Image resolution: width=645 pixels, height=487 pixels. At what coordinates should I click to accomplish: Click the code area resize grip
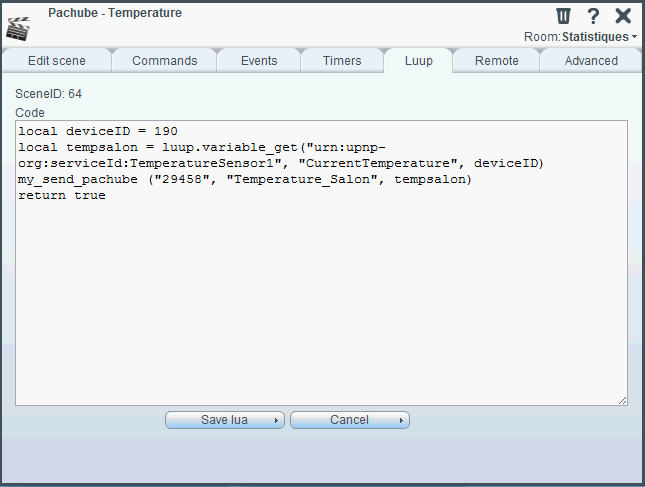tap(622, 401)
